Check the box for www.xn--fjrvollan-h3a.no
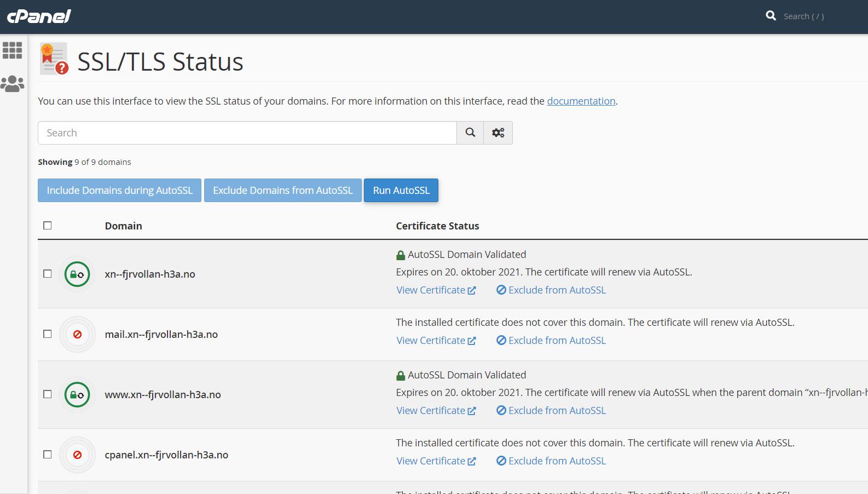Image resolution: width=868 pixels, height=494 pixels. click(48, 394)
